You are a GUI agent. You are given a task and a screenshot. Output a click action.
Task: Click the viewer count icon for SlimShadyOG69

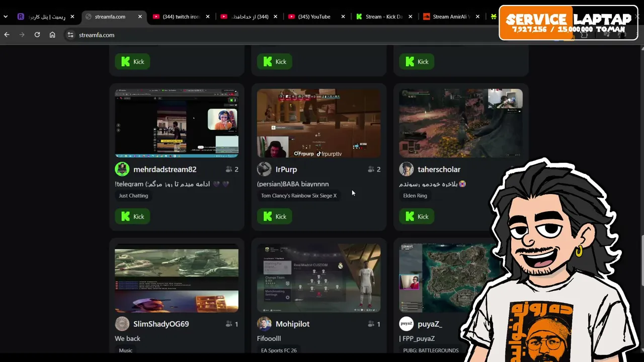tap(229, 324)
